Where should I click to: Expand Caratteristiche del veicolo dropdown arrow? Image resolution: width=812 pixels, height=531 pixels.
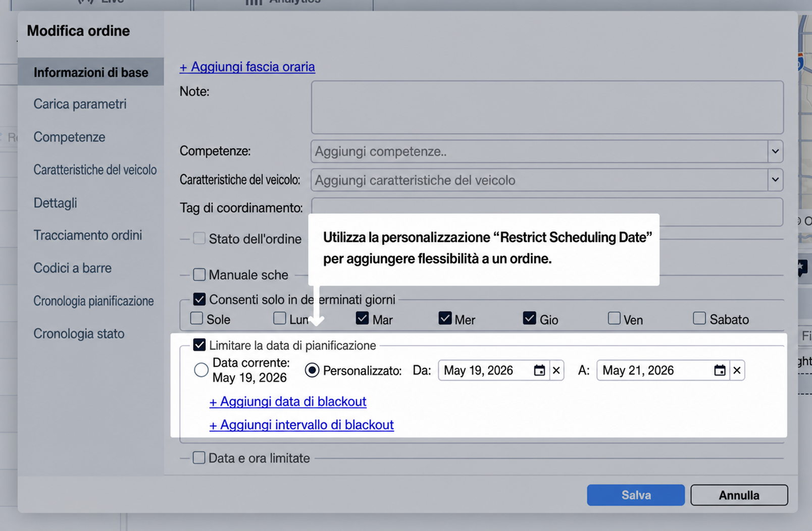tap(775, 180)
